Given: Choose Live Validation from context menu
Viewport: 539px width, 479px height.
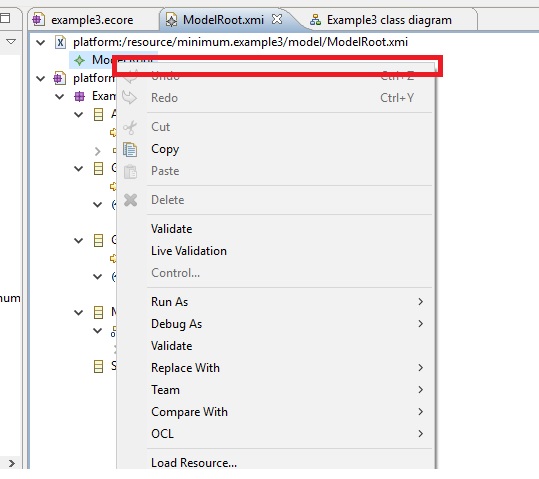Looking at the screenshot, I should coord(189,251).
